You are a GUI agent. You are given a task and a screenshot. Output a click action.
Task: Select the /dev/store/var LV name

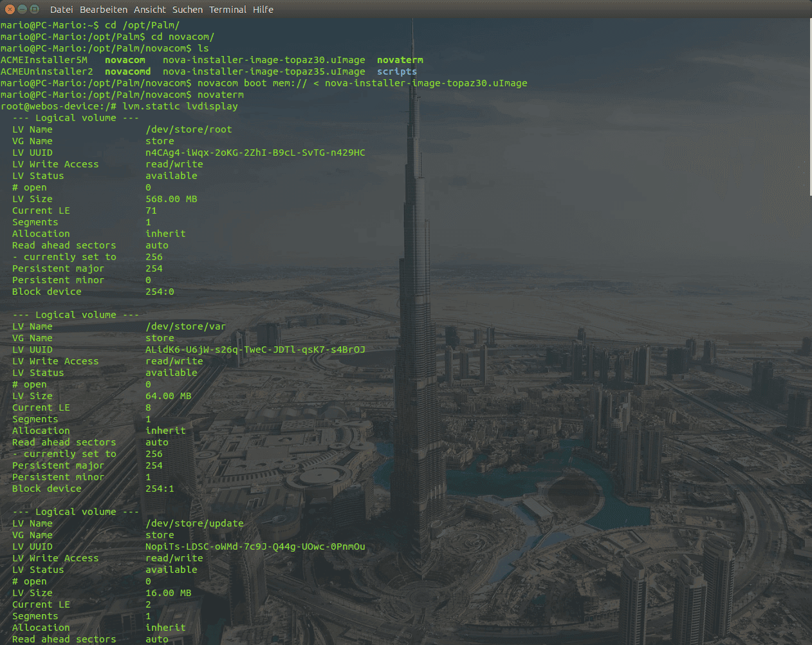186,326
